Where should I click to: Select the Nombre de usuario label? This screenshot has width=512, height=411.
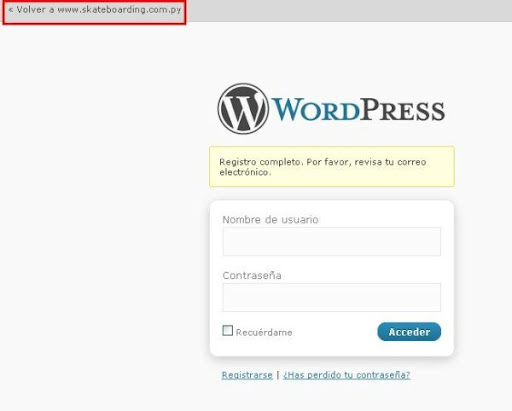[270, 219]
